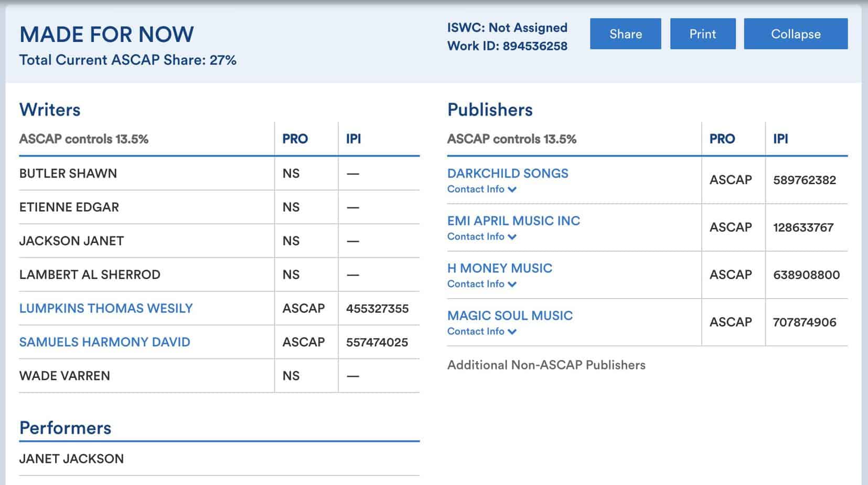Open the DARKCHILD SONGS publisher link
Image resolution: width=868 pixels, height=485 pixels.
click(x=507, y=173)
